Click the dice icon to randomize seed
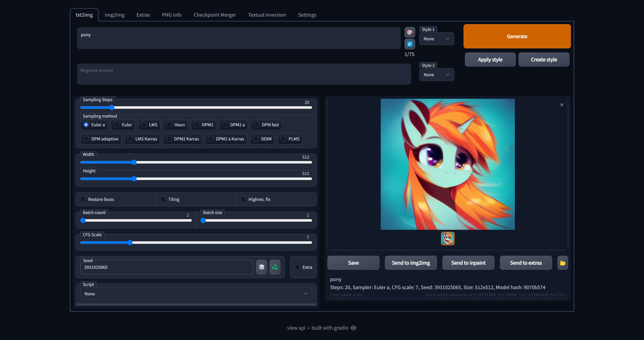Viewport: 644px width, 340px height. (261, 267)
